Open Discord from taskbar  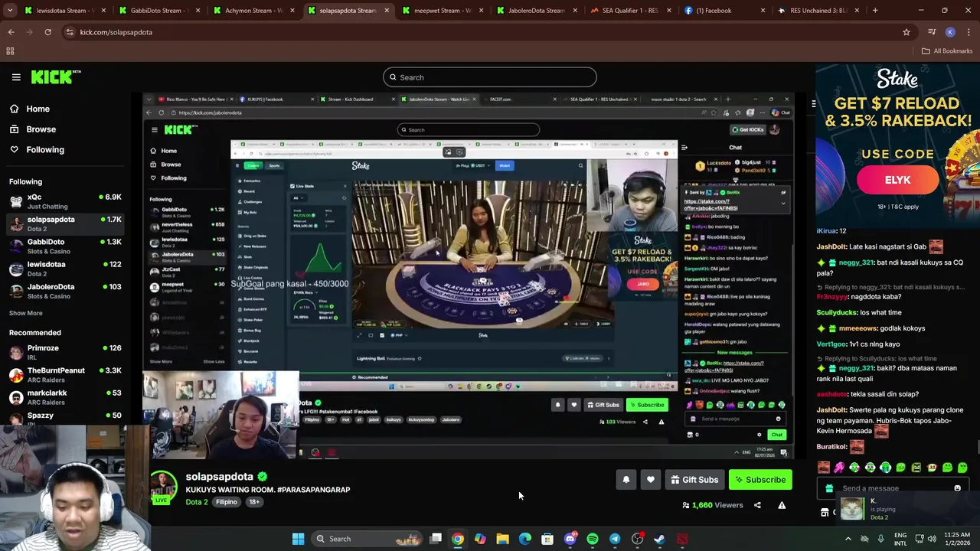click(570, 539)
